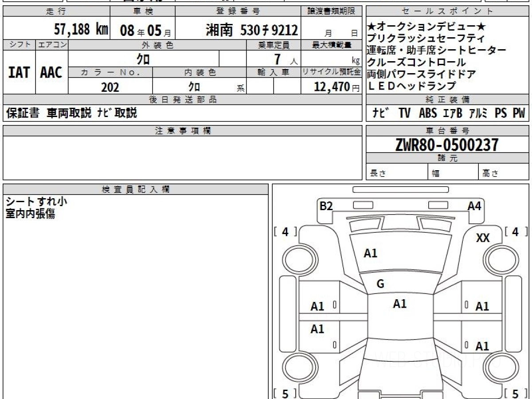The image size is (532, 399).
Task: Click the 内装色 header
Action: [x=199, y=72]
